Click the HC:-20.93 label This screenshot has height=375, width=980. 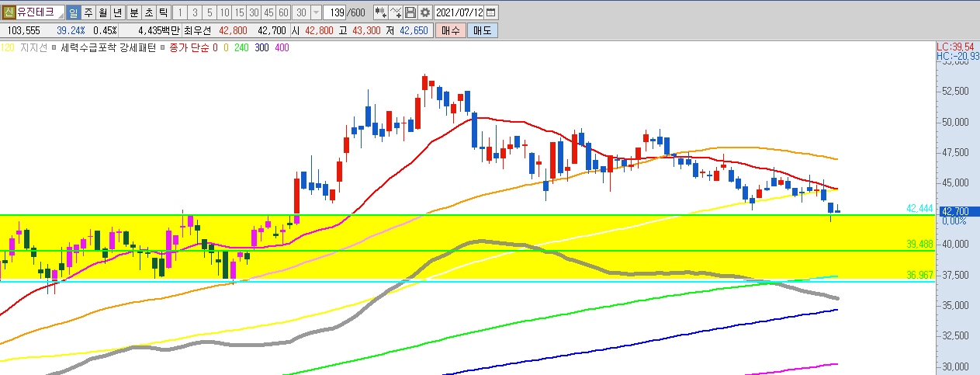point(957,57)
